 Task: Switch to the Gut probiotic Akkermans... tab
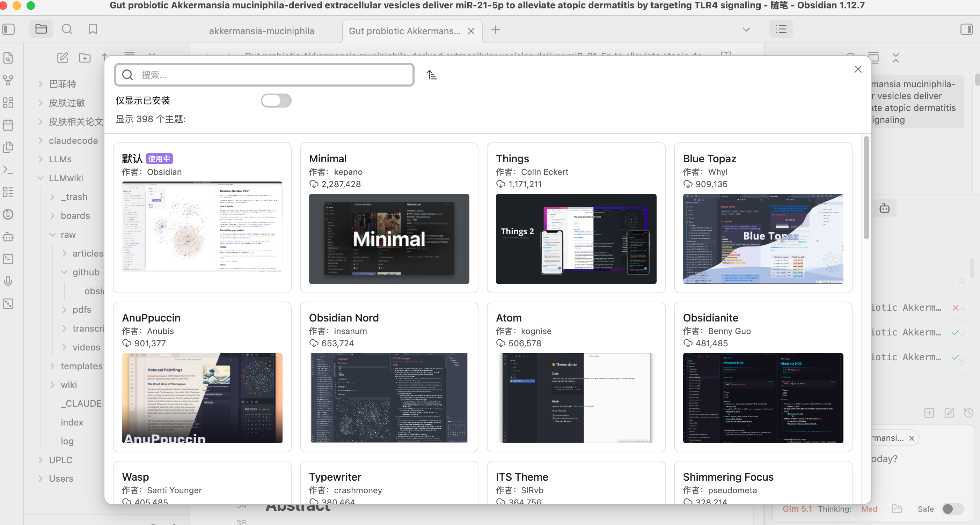click(x=404, y=31)
